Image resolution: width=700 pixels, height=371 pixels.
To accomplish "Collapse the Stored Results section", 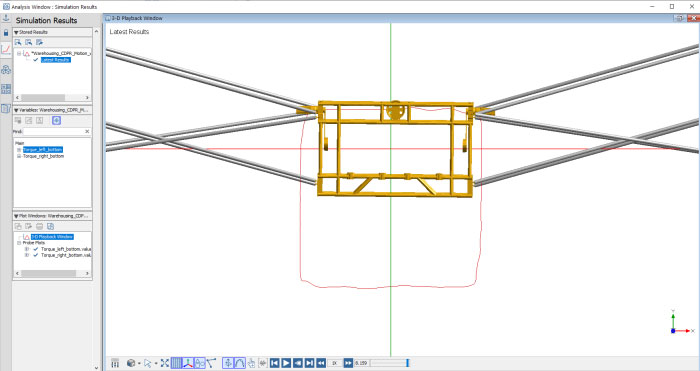I will [x=16, y=32].
